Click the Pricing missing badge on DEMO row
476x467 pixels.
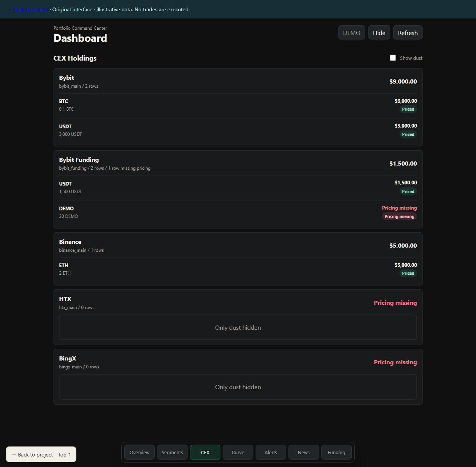coord(399,216)
